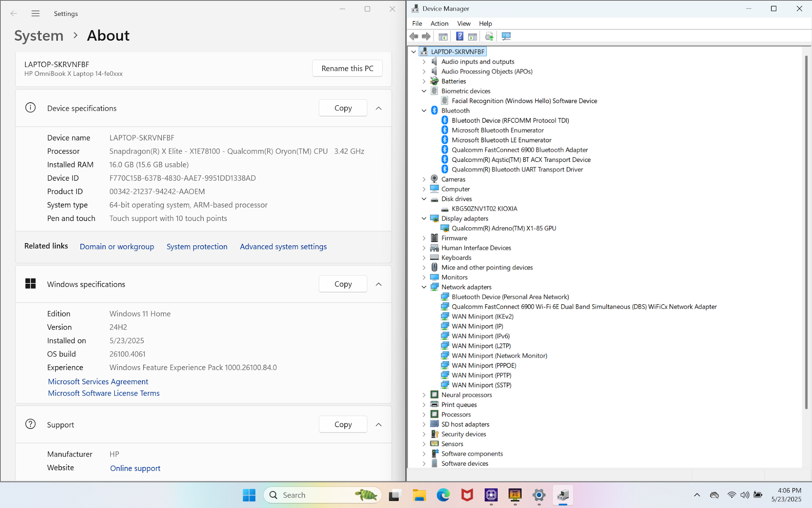Expand the Processors category
This screenshot has height=508, width=812.
click(424, 415)
